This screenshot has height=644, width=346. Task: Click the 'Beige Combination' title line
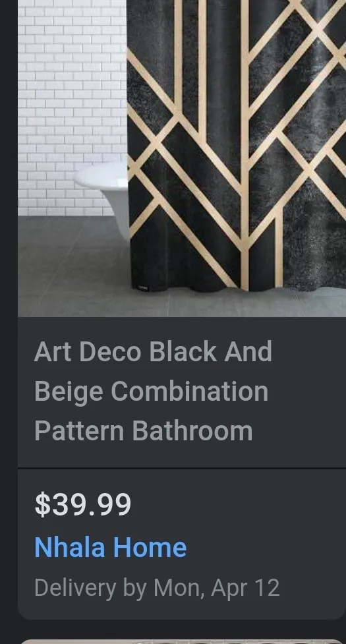(151, 392)
